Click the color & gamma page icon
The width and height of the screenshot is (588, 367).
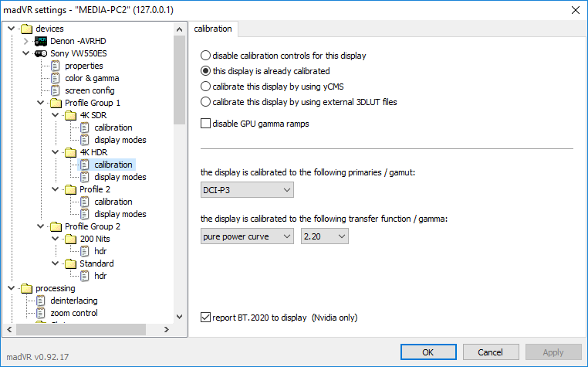pyautogui.click(x=56, y=78)
